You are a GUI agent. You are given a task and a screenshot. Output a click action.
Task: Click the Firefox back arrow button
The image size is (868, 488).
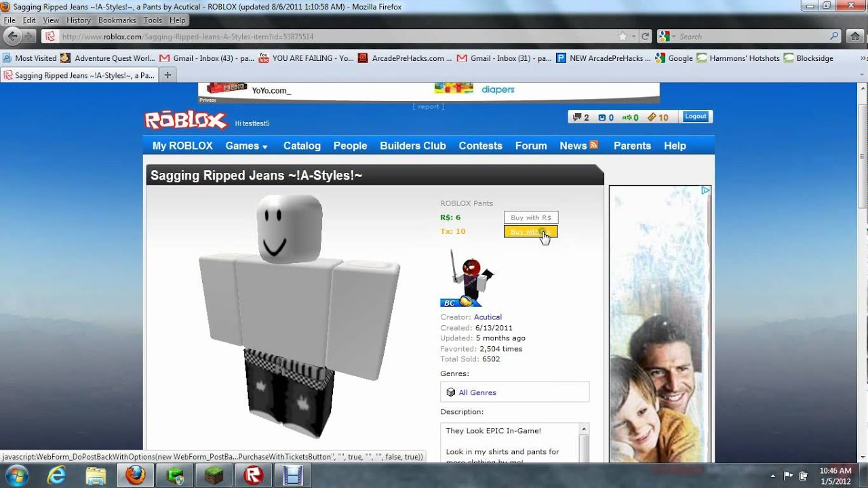[x=12, y=37]
